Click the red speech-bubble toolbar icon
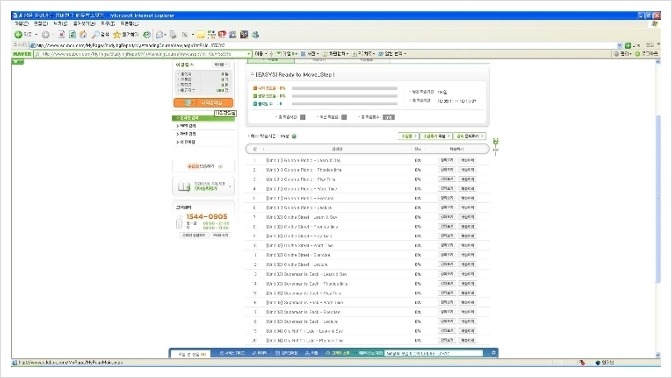Image resolution: width=672 pixels, height=378 pixels. [x=222, y=34]
